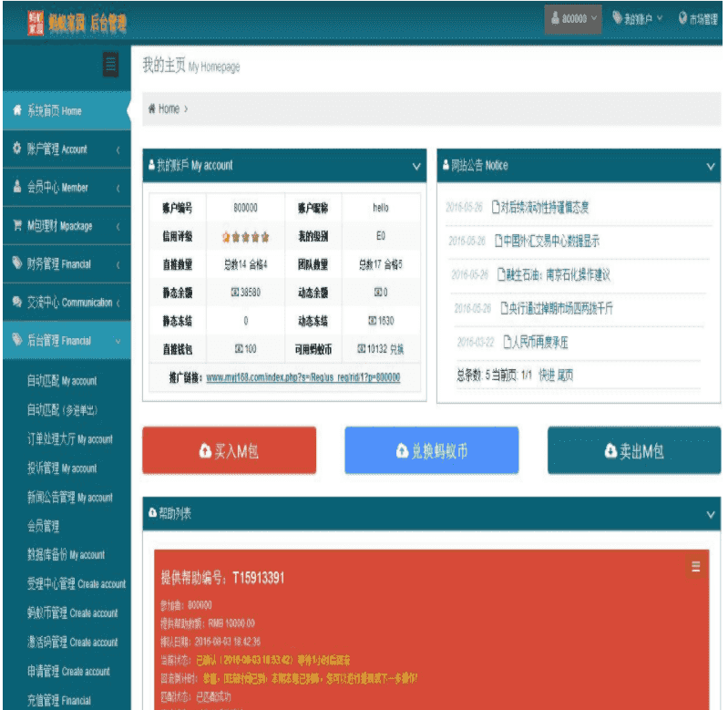This screenshot has width=728, height=710.
Task: Expand 账户管理 Account sidebar arrow
Action: coord(118,149)
